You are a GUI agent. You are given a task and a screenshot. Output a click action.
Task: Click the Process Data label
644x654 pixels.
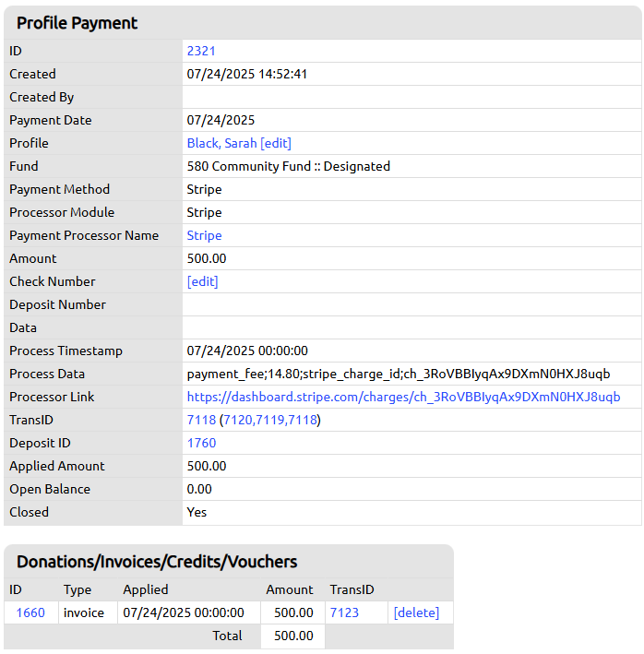(47, 374)
